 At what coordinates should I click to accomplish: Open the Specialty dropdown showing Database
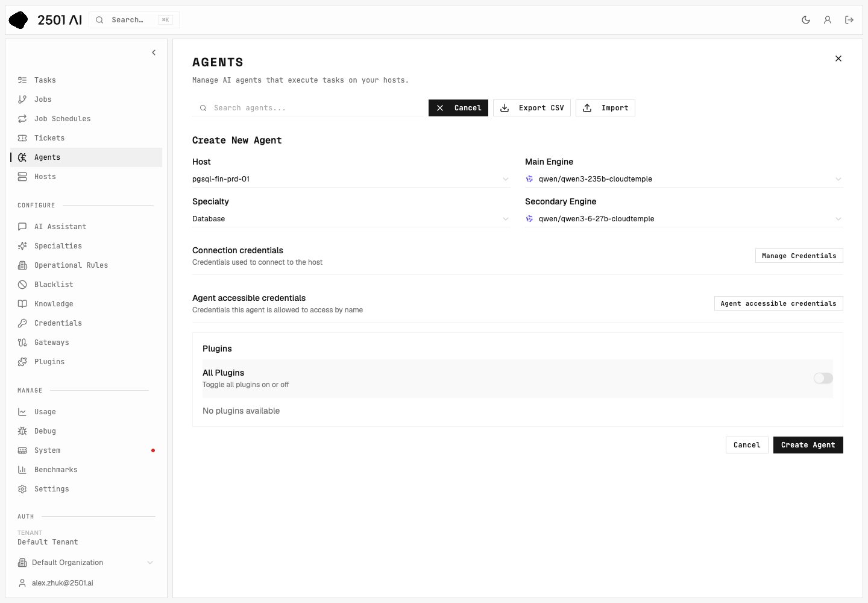351,219
